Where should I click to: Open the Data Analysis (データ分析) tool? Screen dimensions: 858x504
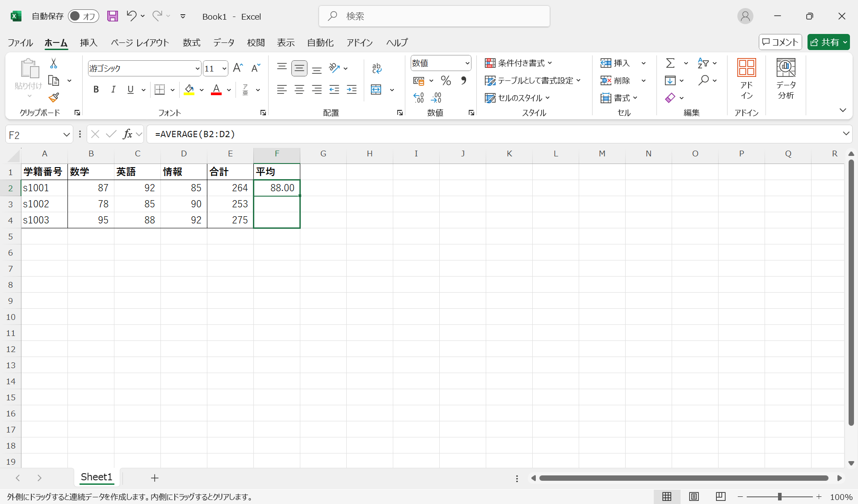point(786,79)
